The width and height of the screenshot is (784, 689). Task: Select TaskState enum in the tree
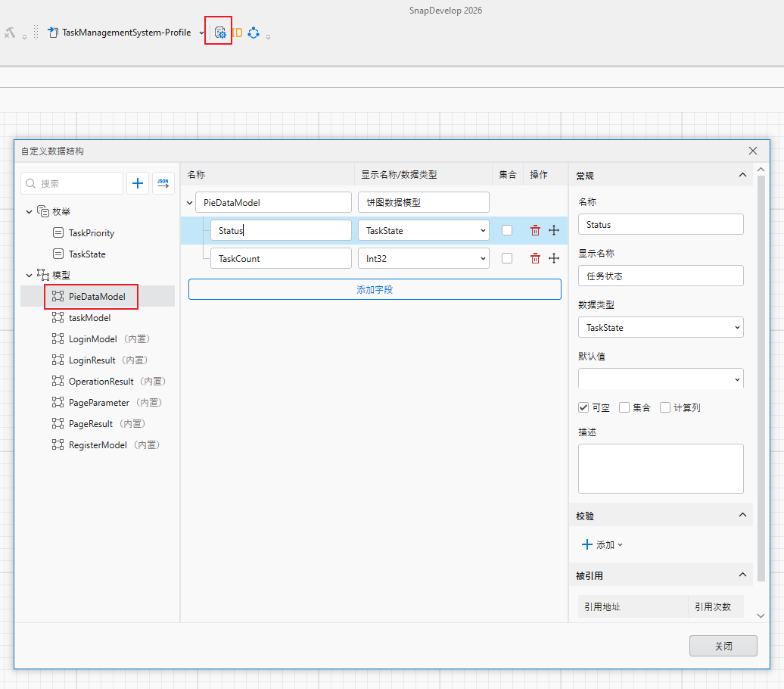[x=87, y=254]
